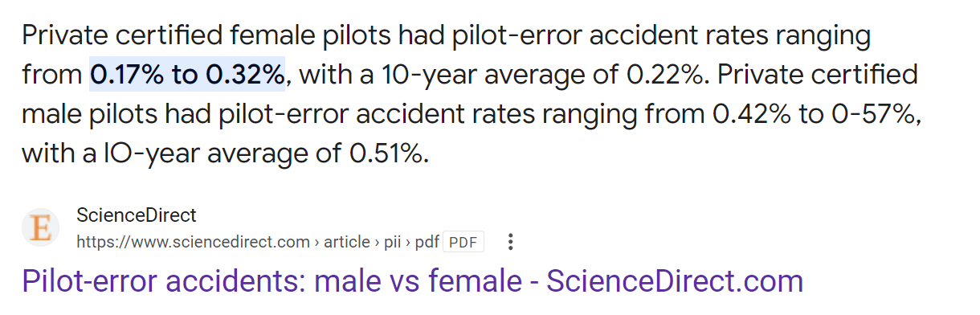Click the 0.22% average figure
Viewport: 980px width, 315px height.
pyautogui.click(x=664, y=75)
